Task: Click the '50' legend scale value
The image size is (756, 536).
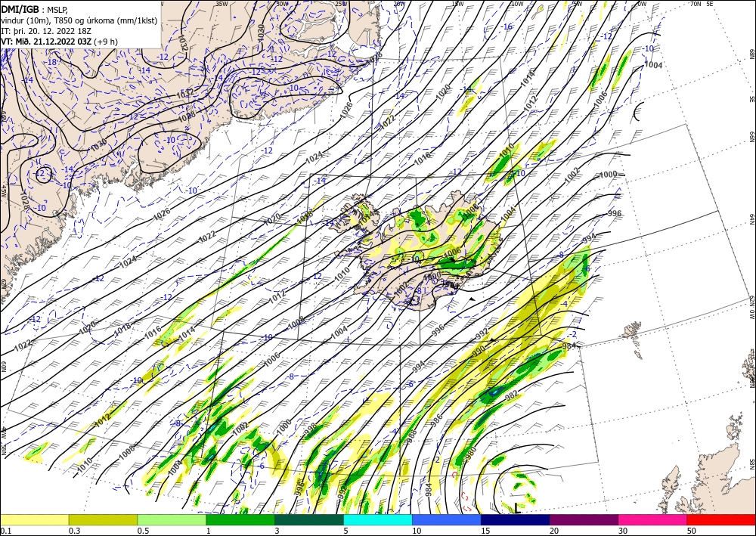Action: click(692, 531)
